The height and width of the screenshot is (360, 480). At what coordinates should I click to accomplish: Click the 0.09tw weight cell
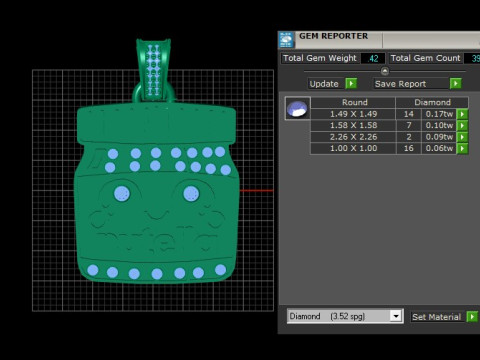click(x=439, y=137)
